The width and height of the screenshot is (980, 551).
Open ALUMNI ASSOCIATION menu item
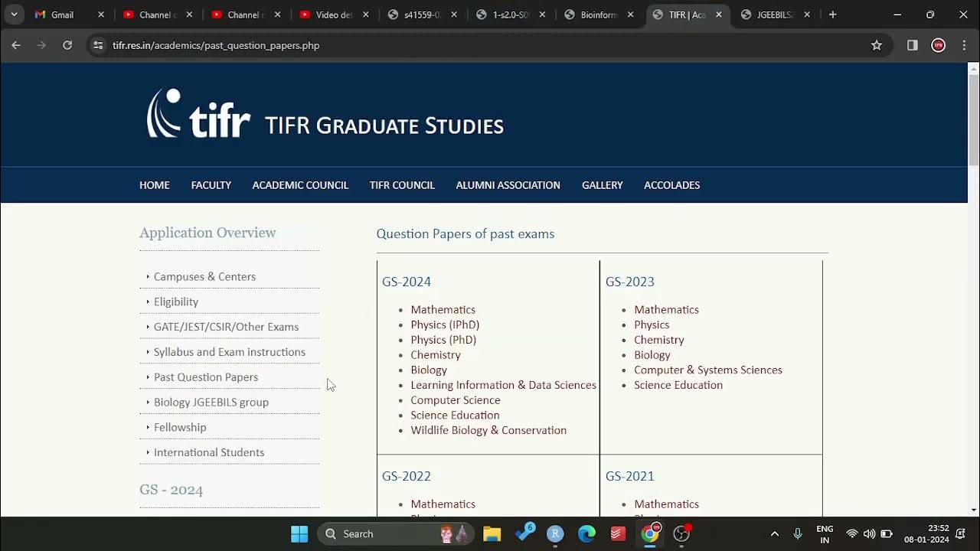click(x=508, y=185)
